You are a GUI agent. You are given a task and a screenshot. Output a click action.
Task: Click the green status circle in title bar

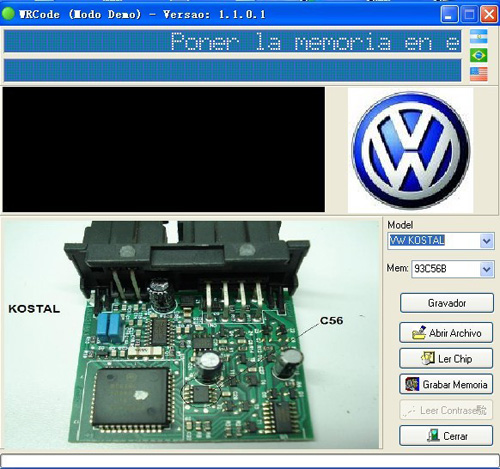[x=8, y=14]
